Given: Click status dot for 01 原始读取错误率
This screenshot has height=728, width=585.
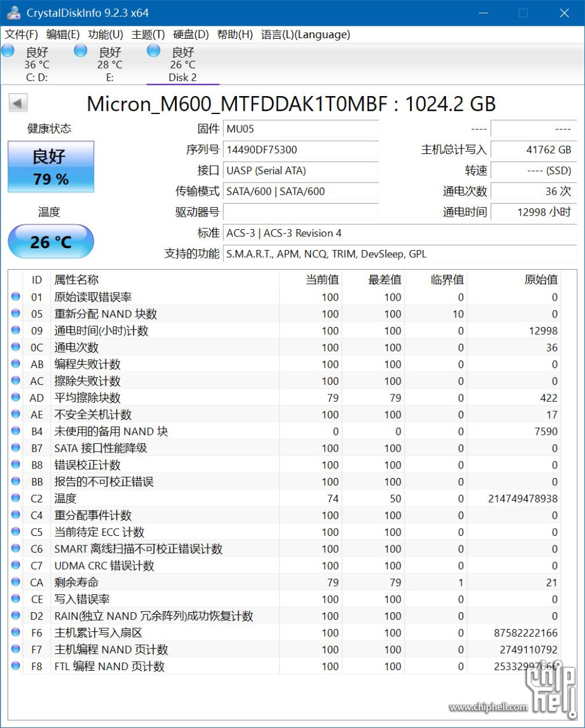Looking at the screenshot, I should (x=16, y=297).
